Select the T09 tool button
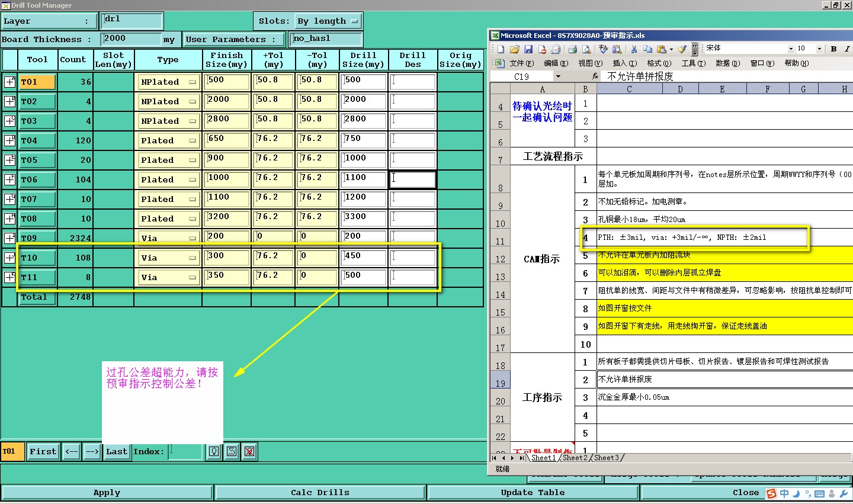Screen dimensions: 853x504 (38, 238)
